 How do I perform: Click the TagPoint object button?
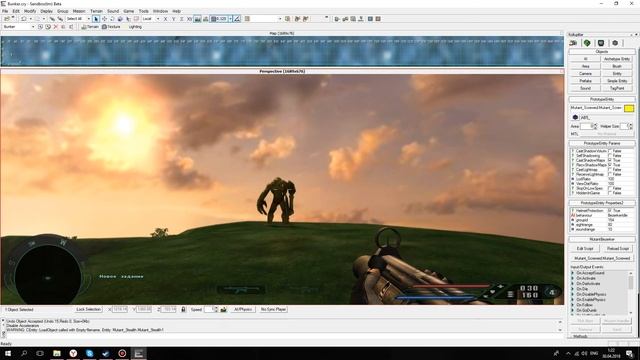(617, 88)
